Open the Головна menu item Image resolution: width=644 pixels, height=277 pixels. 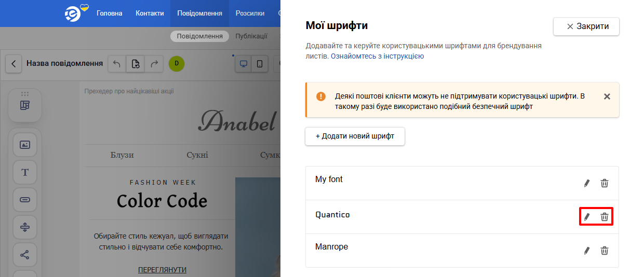point(110,13)
